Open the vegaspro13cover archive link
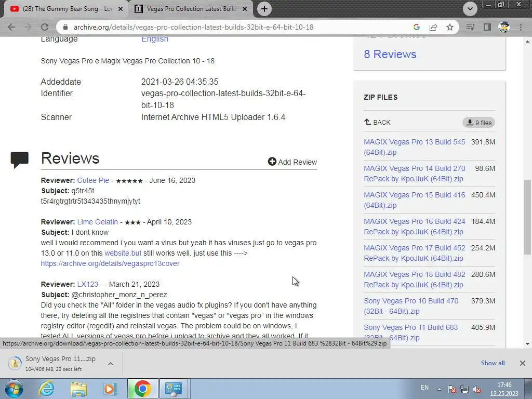Image resolution: width=532 pixels, height=399 pixels. pos(110,263)
